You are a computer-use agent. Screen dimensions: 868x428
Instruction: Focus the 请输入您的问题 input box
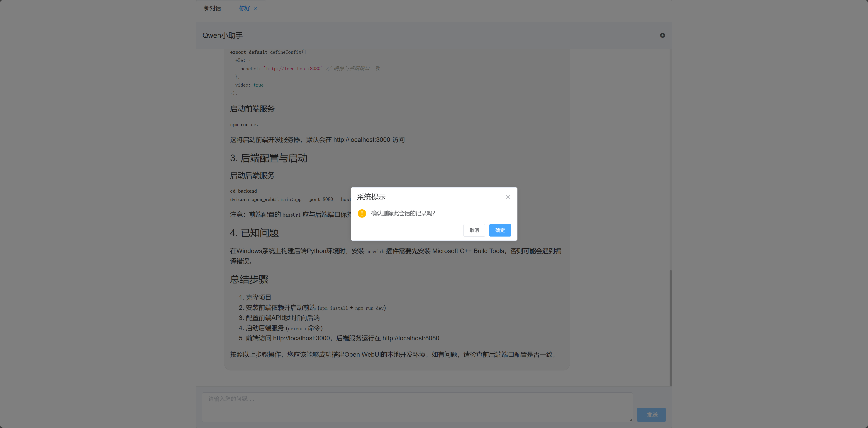coord(417,406)
